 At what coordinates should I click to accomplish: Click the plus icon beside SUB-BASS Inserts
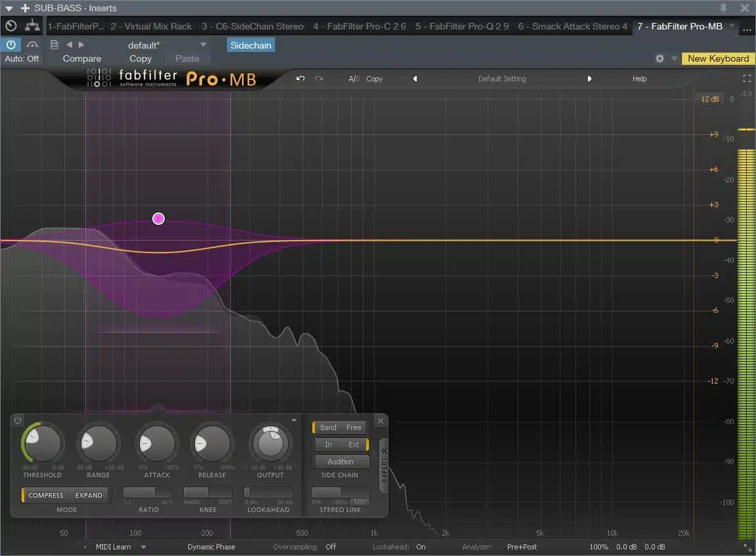25,8
